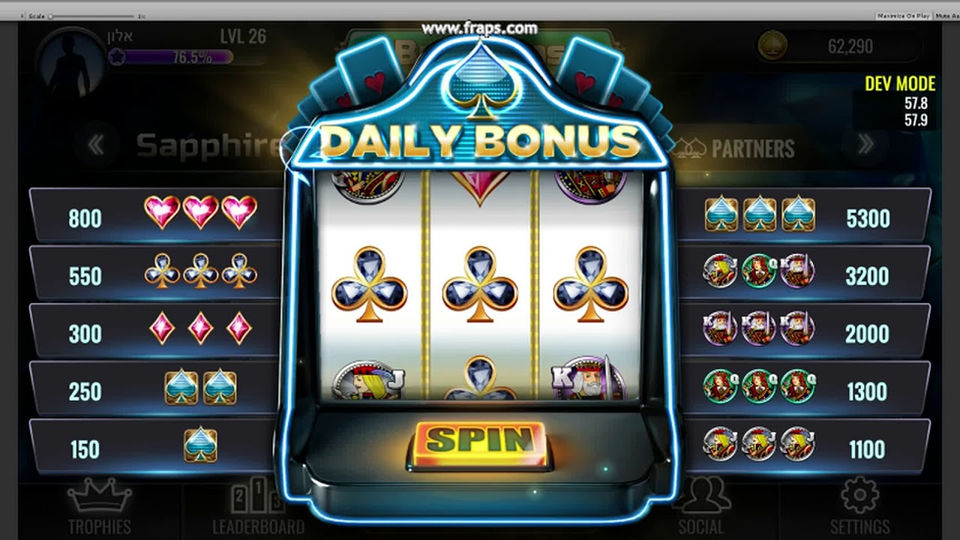Click the center reel club symbol
The height and width of the screenshot is (540, 960).
coord(480,284)
